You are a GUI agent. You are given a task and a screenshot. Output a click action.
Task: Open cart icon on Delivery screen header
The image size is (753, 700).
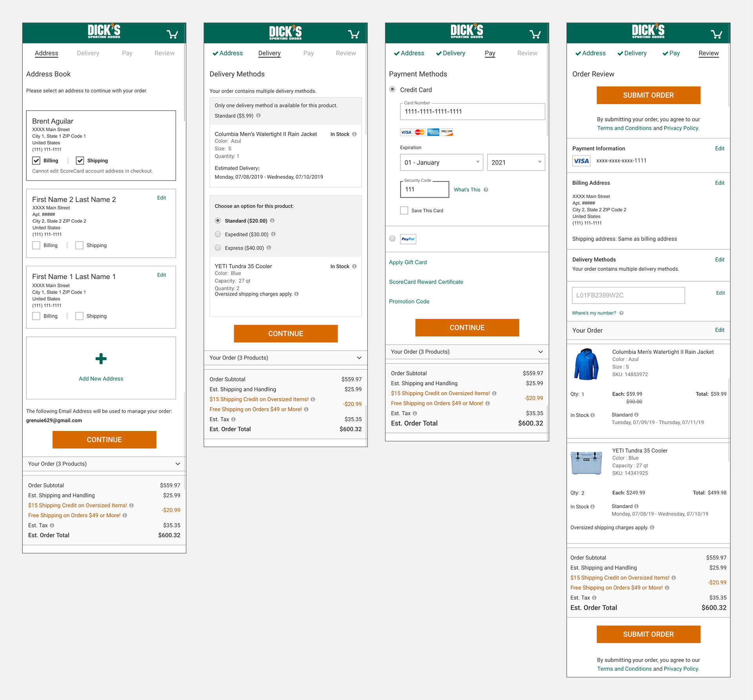click(354, 35)
